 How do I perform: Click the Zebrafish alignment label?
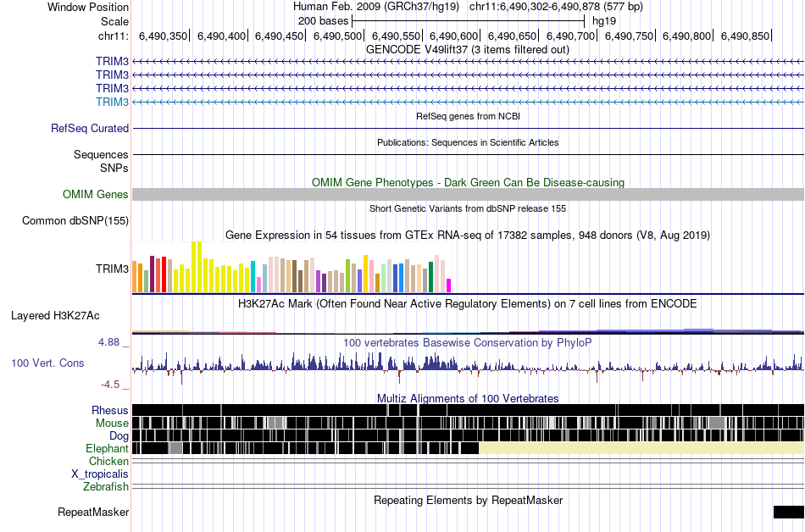click(106, 486)
